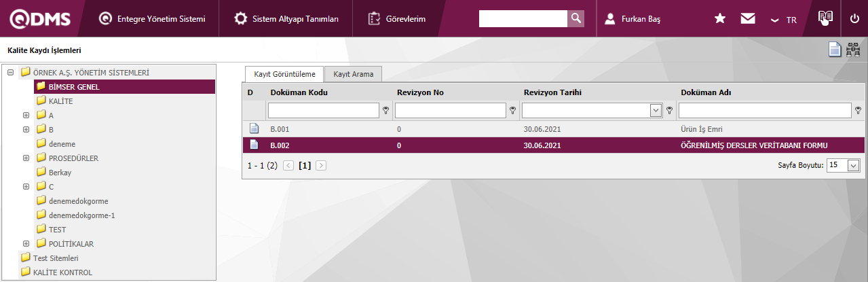
Task: Focus the Revizyon No filter field
Action: coord(451,110)
